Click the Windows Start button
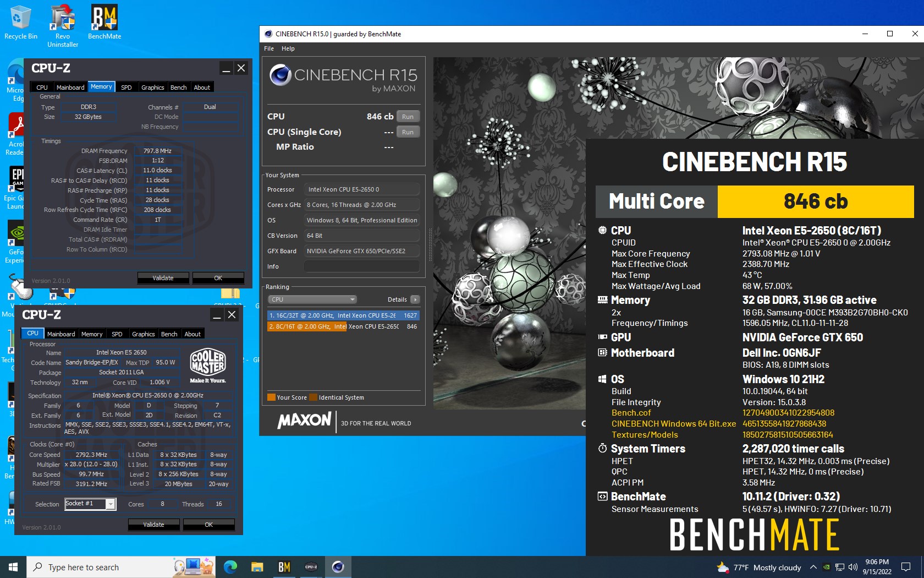This screenshot has width=924, height=578. tap(13, 567)
